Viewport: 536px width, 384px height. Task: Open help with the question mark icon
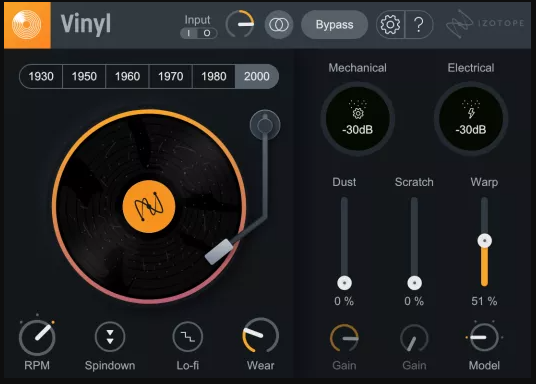pos(419,25)
